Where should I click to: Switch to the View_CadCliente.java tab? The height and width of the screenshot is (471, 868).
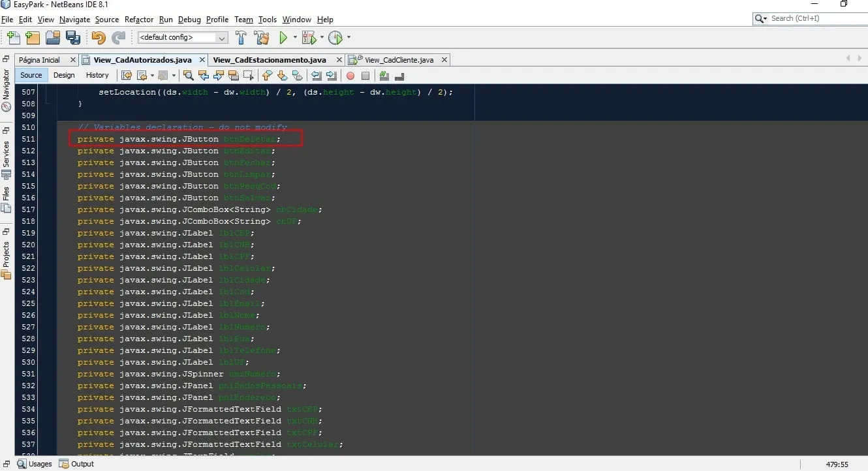click(x=399, y=60)
